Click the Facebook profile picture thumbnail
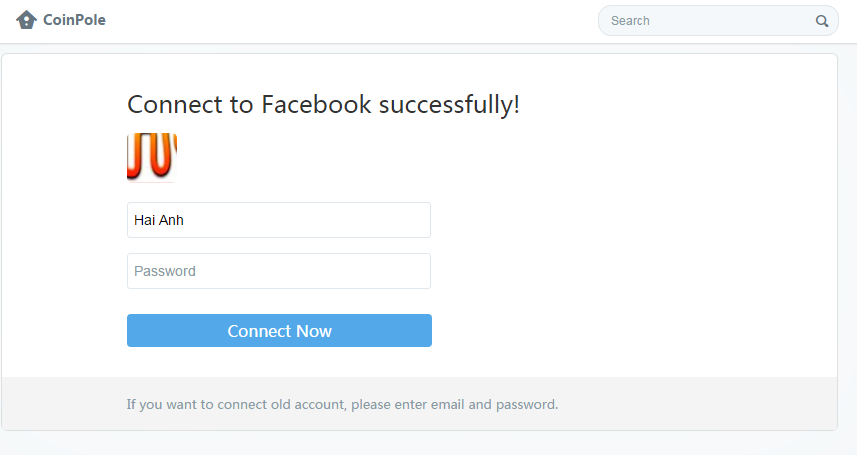 coord(152,157)
